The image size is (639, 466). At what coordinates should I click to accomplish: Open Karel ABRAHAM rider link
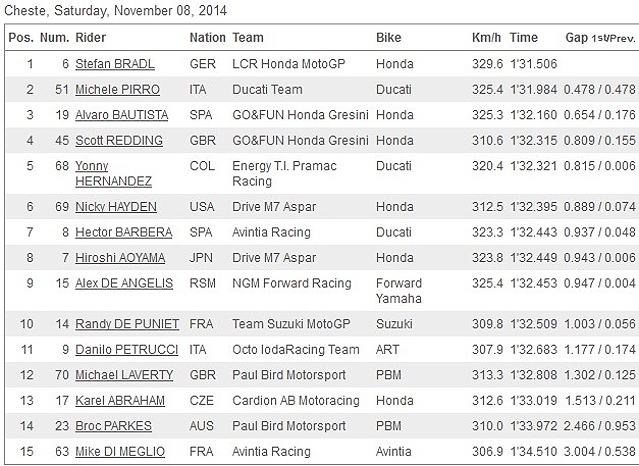coord(122,402)
